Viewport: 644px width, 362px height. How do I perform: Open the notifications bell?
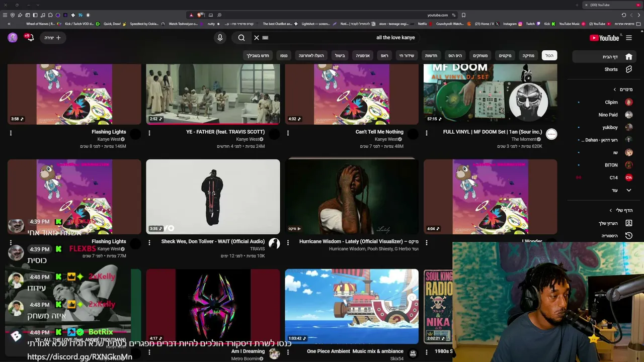click(30, 38)
